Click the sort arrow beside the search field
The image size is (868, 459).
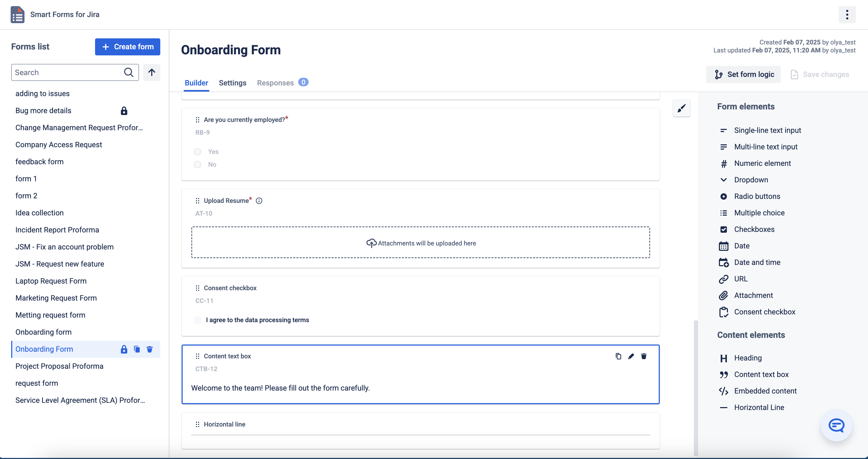click(x=151, y=72)
